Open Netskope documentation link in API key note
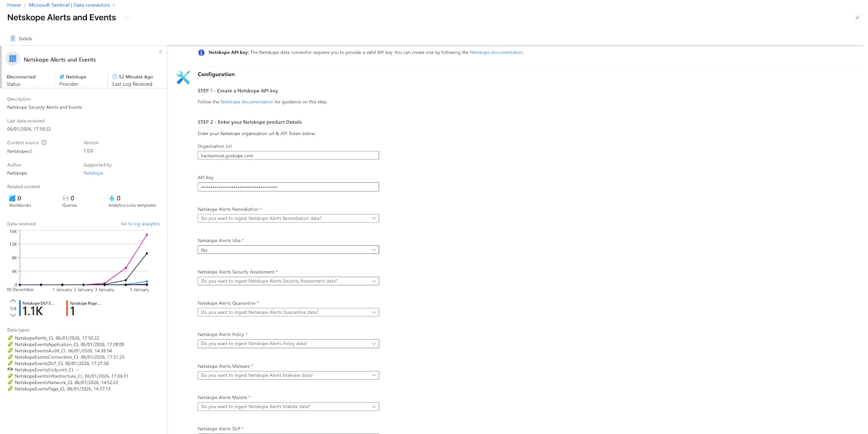Screen dimensions: 868x434 pyautogui.click(x=496, y=53)
